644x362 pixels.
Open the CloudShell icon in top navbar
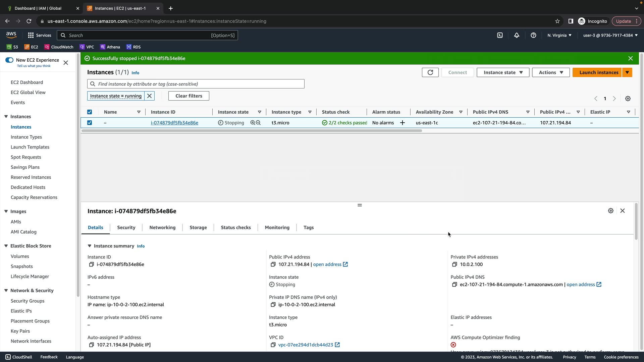pos(500,35)
